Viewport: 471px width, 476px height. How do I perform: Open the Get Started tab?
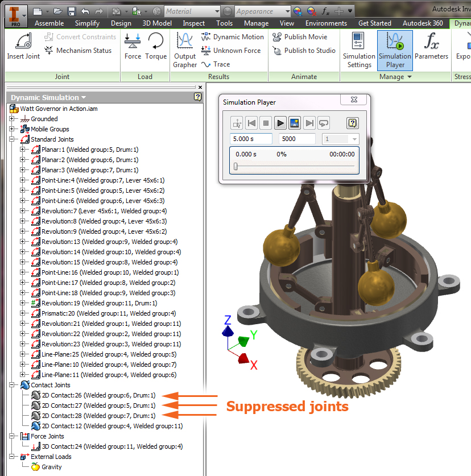click(x=375, y=23)
